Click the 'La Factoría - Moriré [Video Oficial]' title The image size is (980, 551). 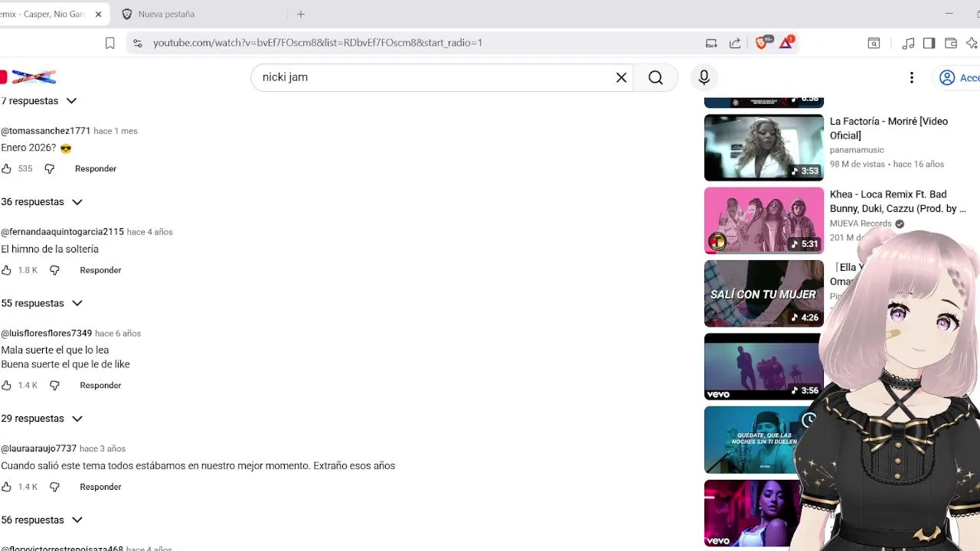(888, 129)
